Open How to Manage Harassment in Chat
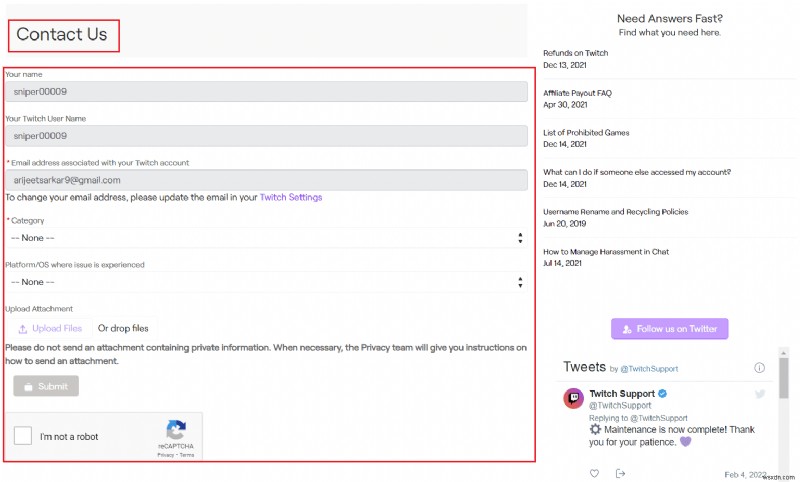 pyautogui.click(x=606, y=251)
